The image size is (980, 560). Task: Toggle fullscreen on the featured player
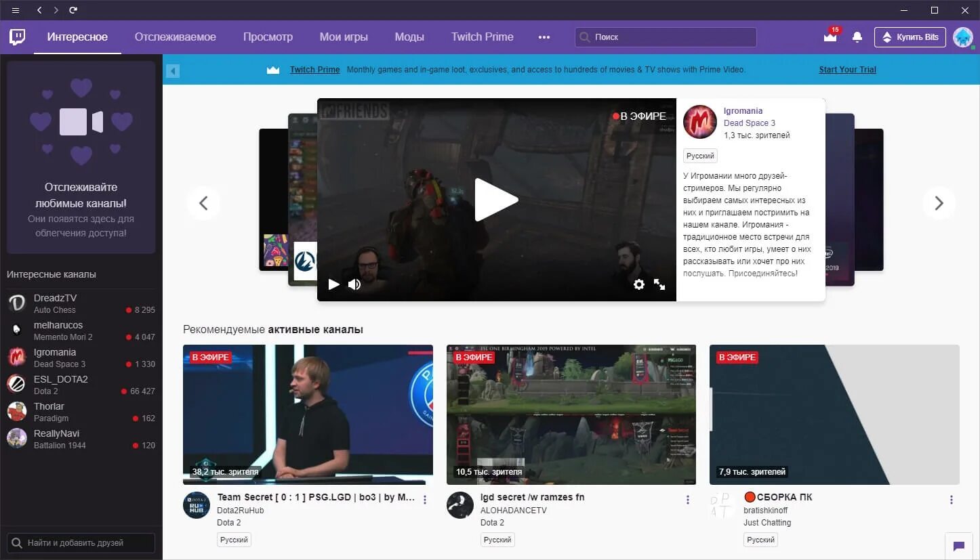tap(659, 284)
